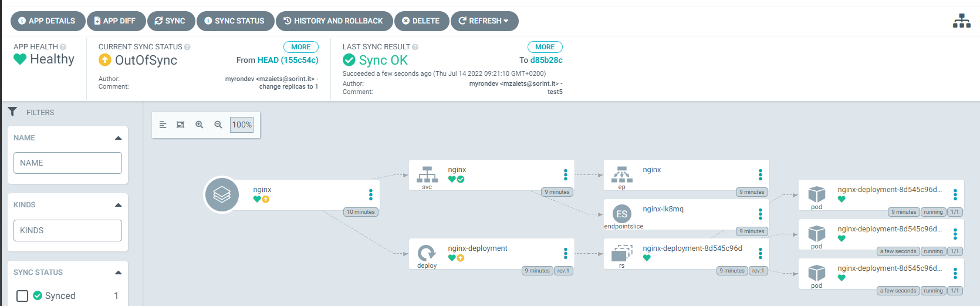The image size is (980, 306).
Task: Click the replicaset rs icon
Action: click(622, 253)
